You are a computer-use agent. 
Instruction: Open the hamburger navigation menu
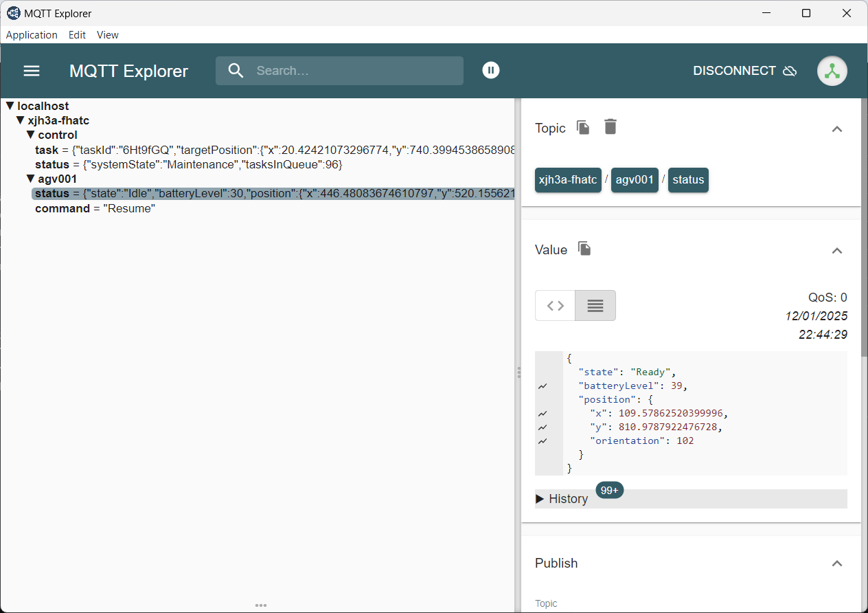[x=32, y=71]
